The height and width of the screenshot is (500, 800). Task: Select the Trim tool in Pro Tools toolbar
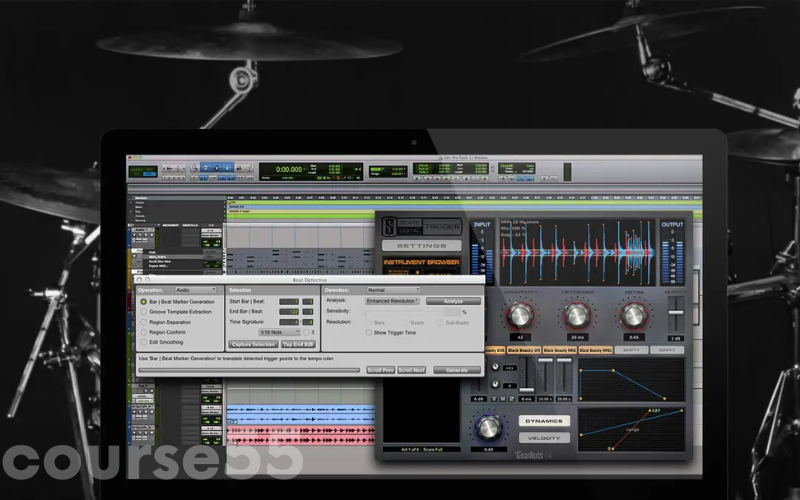[206, 168]
